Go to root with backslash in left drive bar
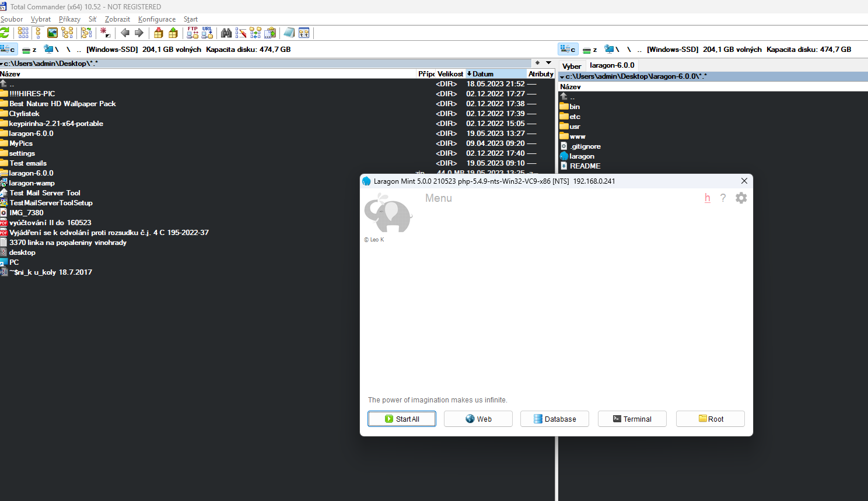 (68, 50)
